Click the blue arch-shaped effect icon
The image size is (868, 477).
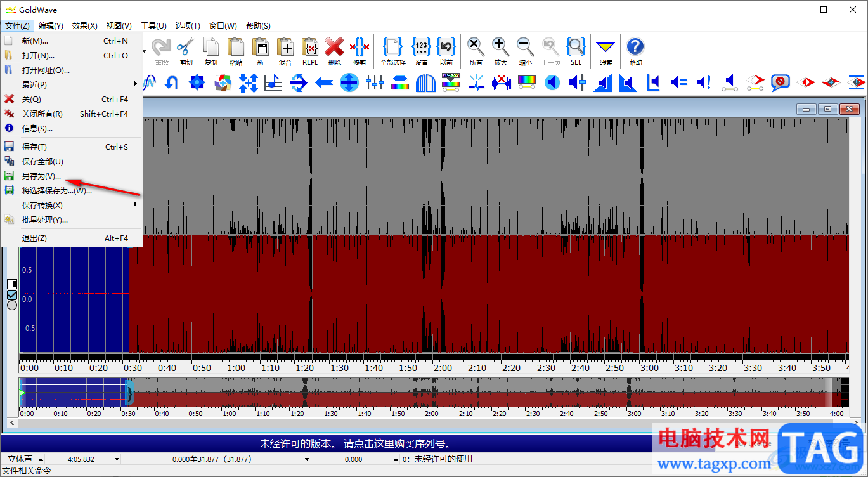click(425, 82)
